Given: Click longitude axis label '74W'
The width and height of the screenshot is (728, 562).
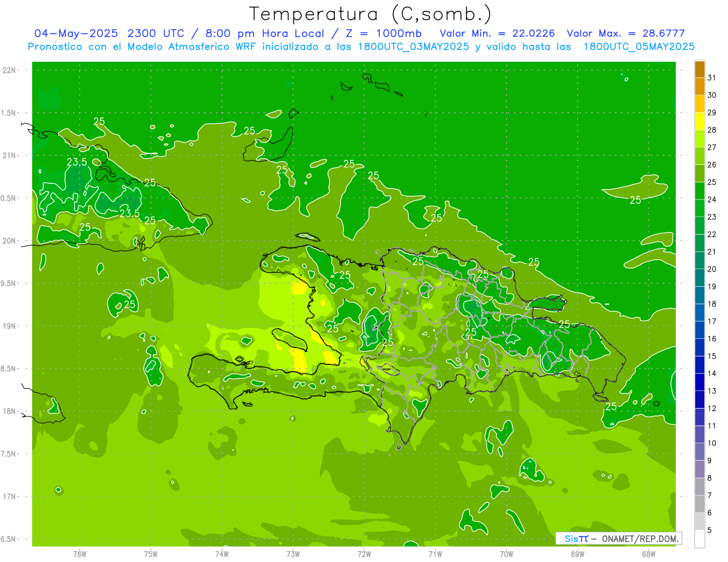Looking at the screenshot, I should 222,554.
